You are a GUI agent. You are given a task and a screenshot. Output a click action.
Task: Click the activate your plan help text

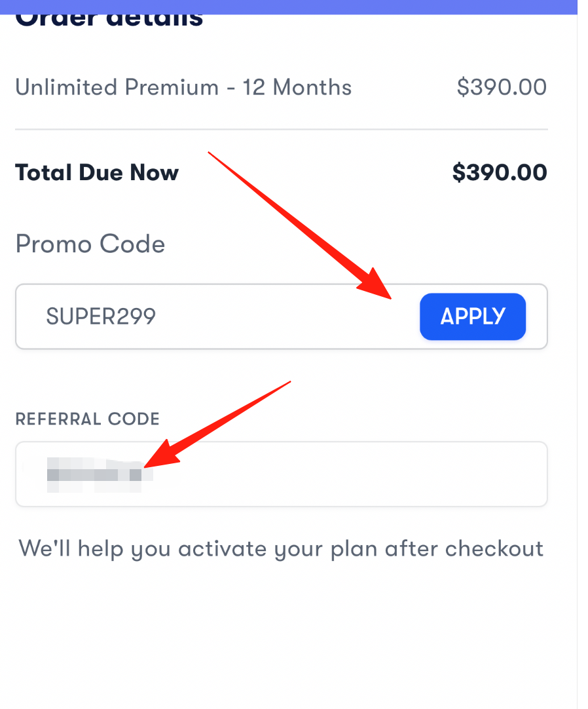281,548
